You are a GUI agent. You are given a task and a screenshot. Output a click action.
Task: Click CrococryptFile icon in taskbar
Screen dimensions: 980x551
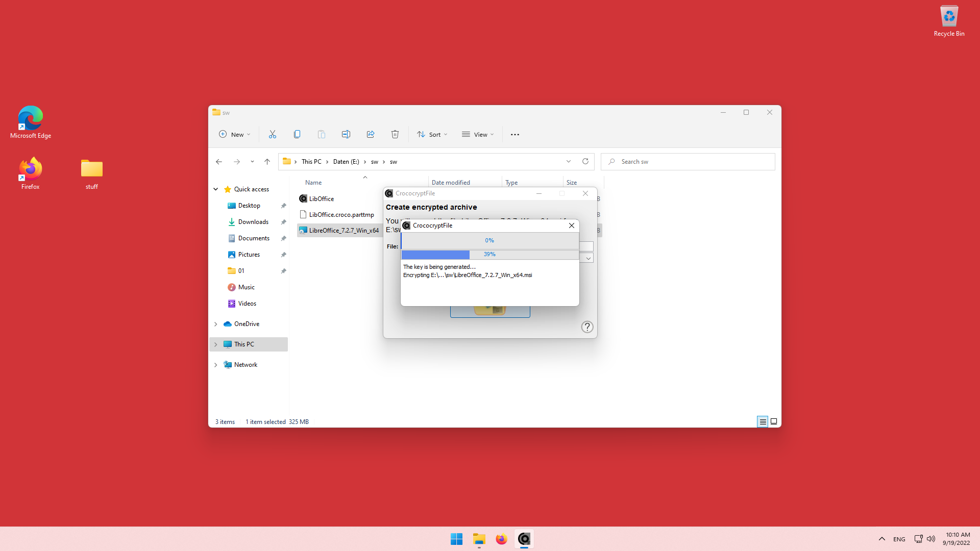pyautogui.click(x=524, y=539)
